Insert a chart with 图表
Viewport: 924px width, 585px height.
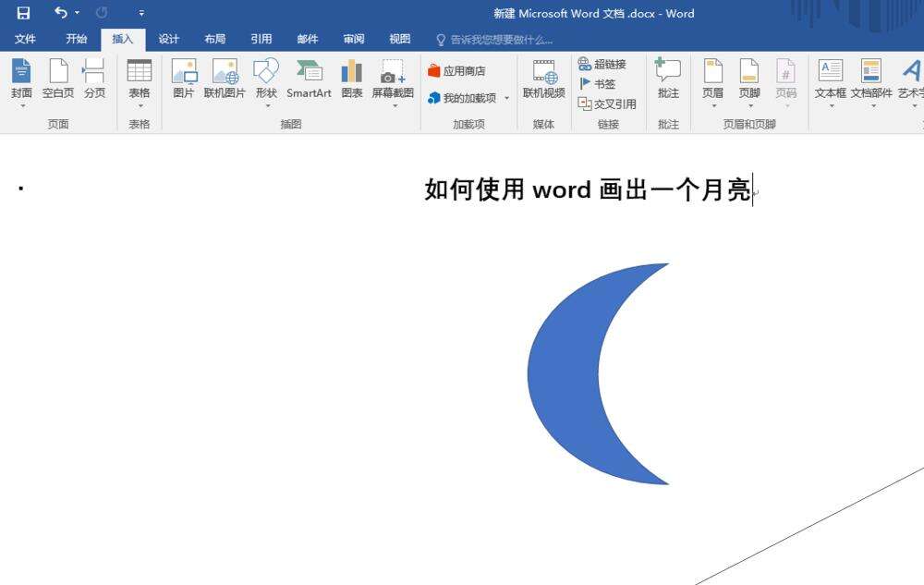352,79
